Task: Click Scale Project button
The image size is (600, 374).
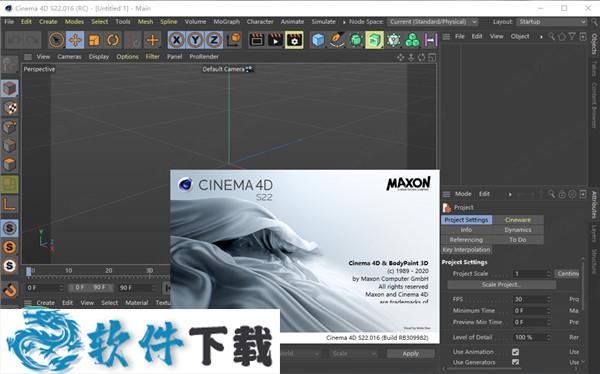Action: tap(501, 285)
